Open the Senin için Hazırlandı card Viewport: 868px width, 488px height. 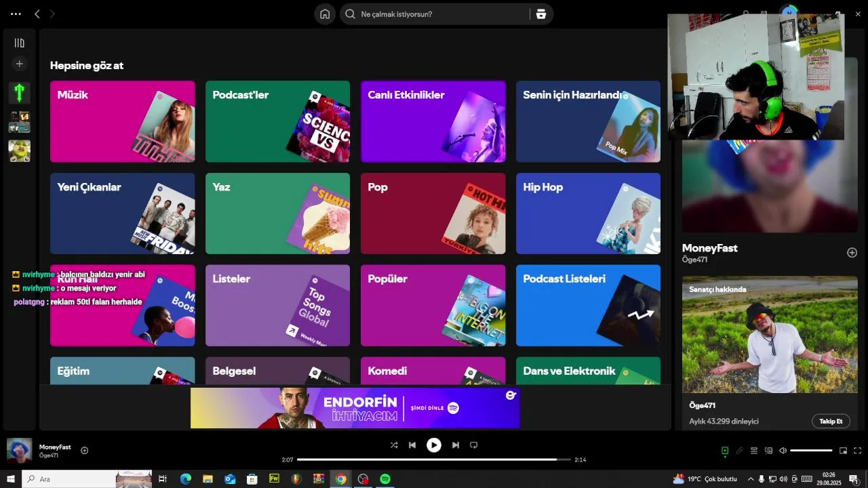click(x=588, y=121)
